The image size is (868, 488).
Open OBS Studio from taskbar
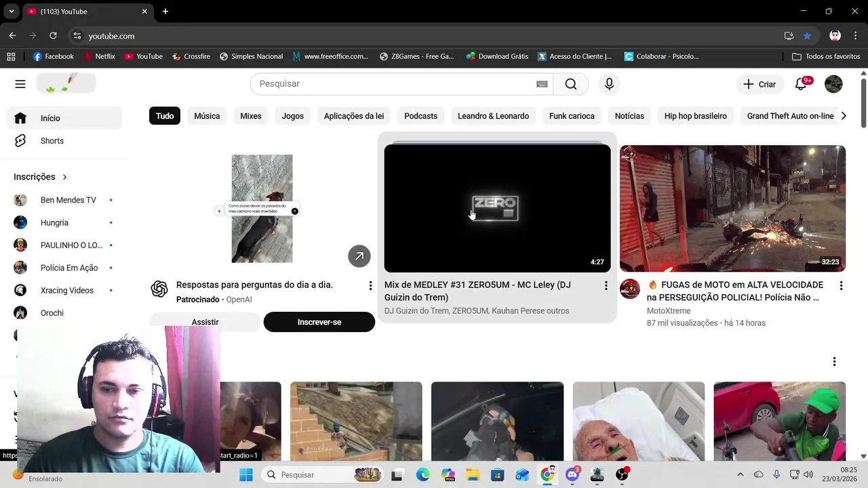(622, 474)
